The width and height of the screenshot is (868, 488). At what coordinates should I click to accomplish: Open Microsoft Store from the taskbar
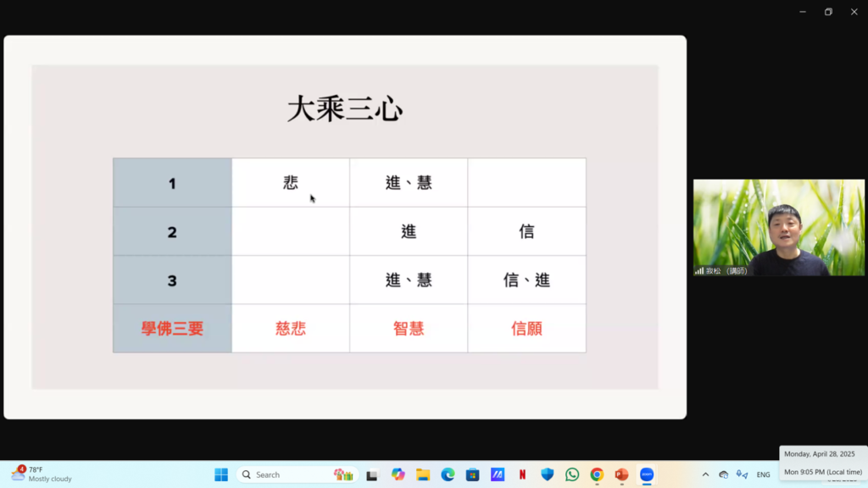tap(472, 474)
